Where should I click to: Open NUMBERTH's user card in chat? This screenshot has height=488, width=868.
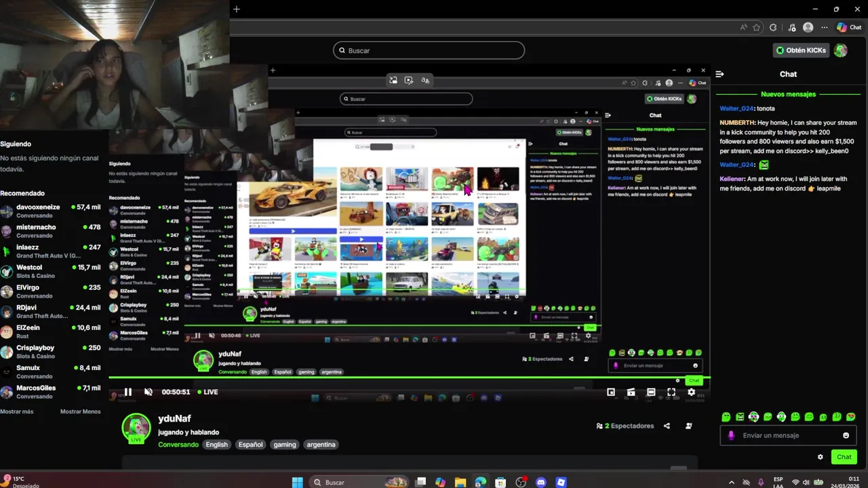(737, 123)
